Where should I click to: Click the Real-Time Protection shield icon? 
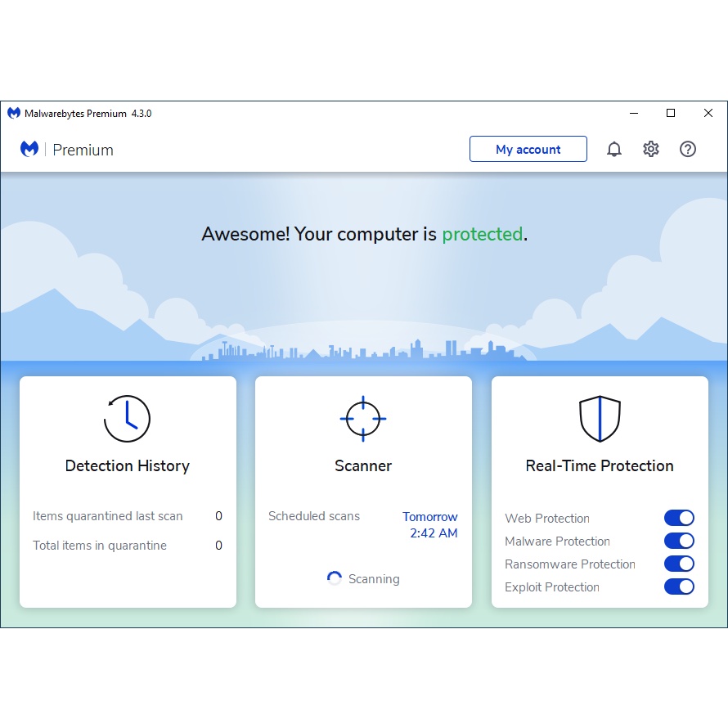(x=600, y=419)
